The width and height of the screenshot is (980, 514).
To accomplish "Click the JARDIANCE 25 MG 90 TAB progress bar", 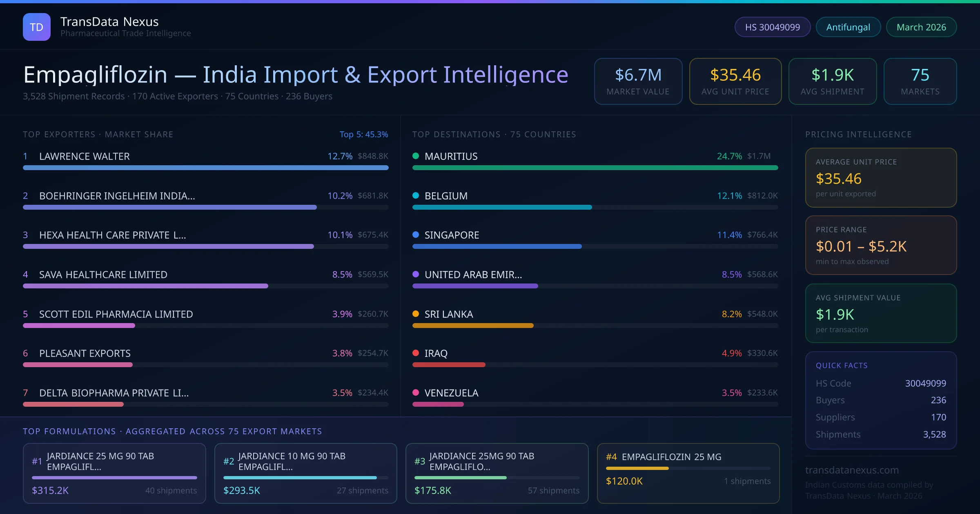I will click(x=114, y=477).
